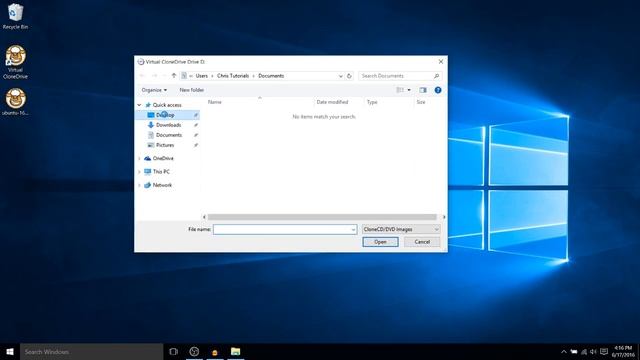Select the Virtual CloneDrive desktop shortcut
Image resolution: width=640 pixels, height=360 pixels.
coord(15,62)
